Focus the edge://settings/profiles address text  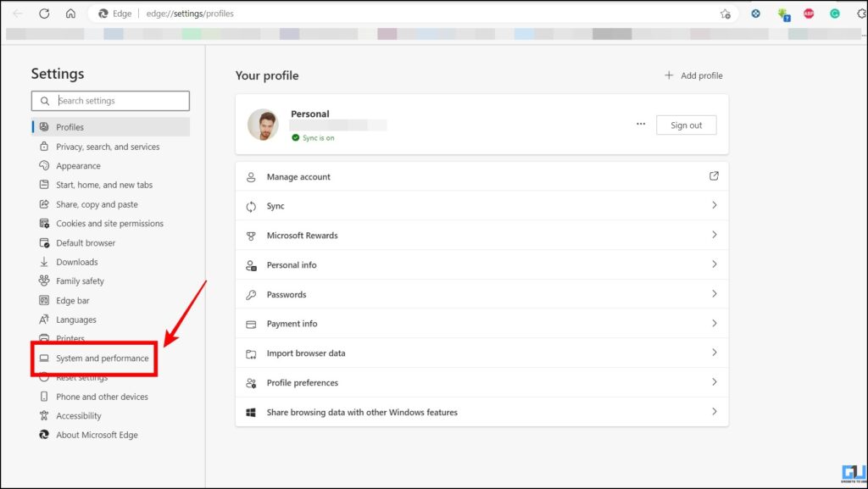click(x=190, y=14)
